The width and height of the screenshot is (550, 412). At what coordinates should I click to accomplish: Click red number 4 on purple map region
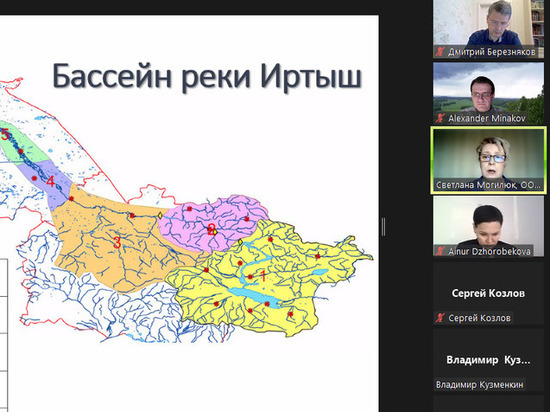pyautogui.click(x=51, y=182)
